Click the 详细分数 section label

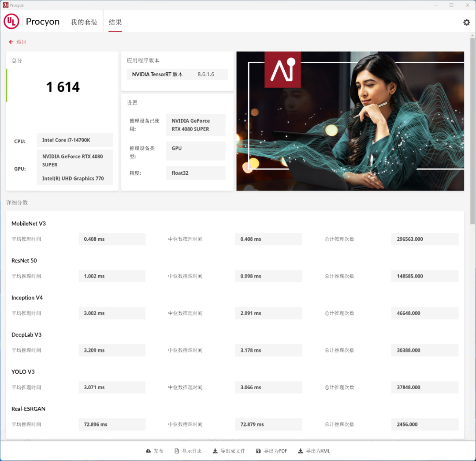tap(17, 202)
